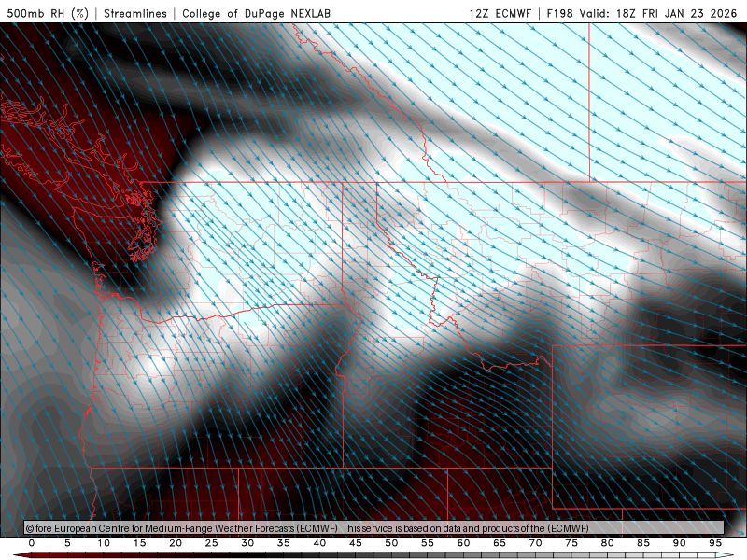Click the "40" humidity scale value

click(319, 543)
